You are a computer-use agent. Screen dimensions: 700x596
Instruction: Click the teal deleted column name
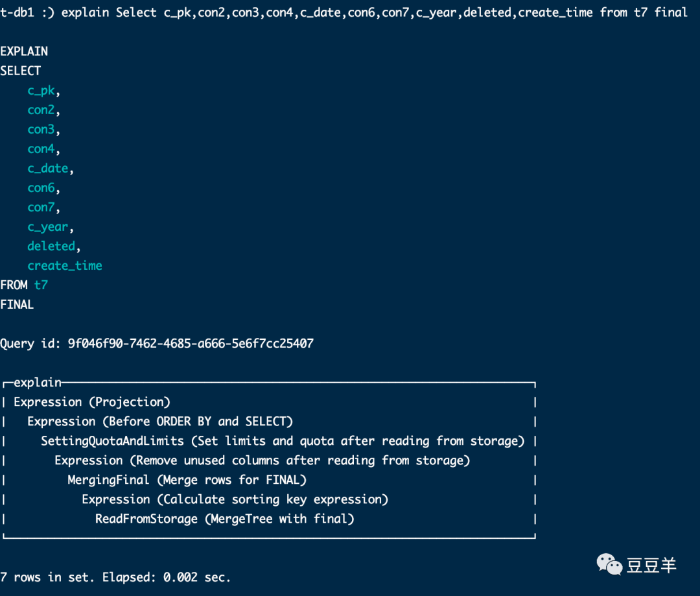51,246
